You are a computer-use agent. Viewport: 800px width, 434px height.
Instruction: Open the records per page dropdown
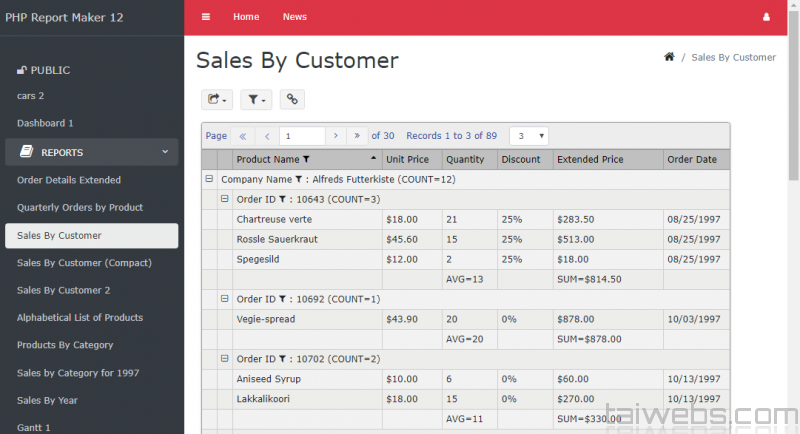528,136
